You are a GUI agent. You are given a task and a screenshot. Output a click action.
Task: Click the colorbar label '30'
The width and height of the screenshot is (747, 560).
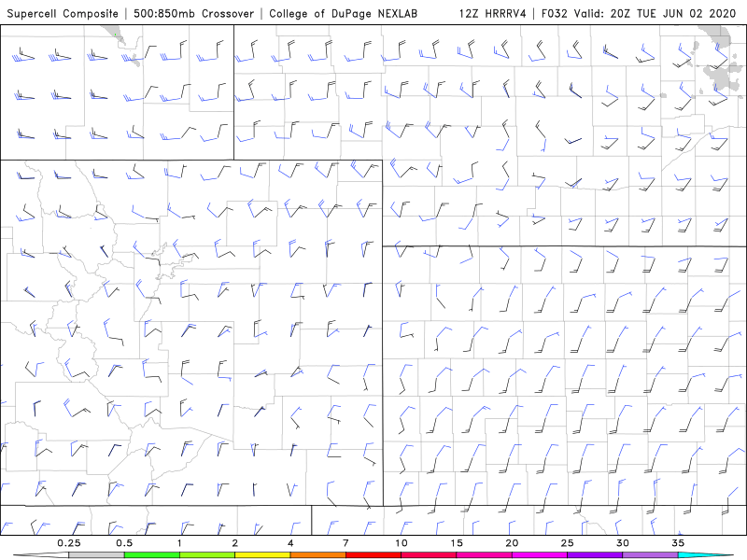click(623, 543)
